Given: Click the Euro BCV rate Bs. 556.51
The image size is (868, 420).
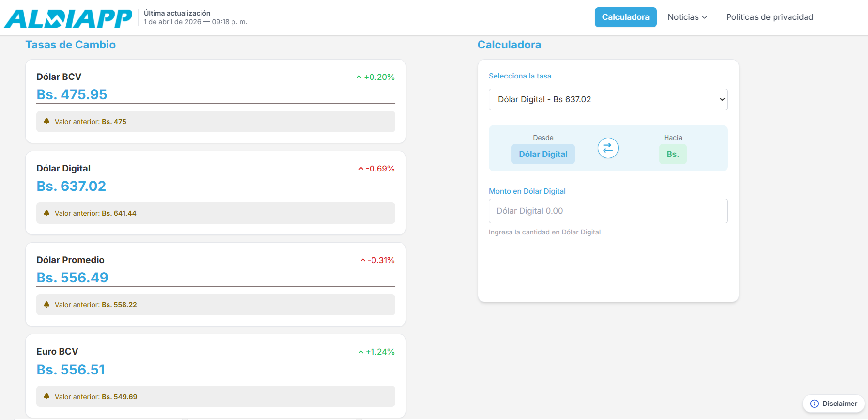Looking at the screenshot, I should (71, 370).
